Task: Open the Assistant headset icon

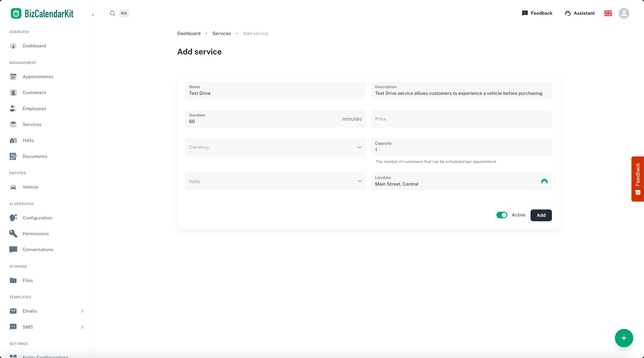Action: tap(567, 13)
